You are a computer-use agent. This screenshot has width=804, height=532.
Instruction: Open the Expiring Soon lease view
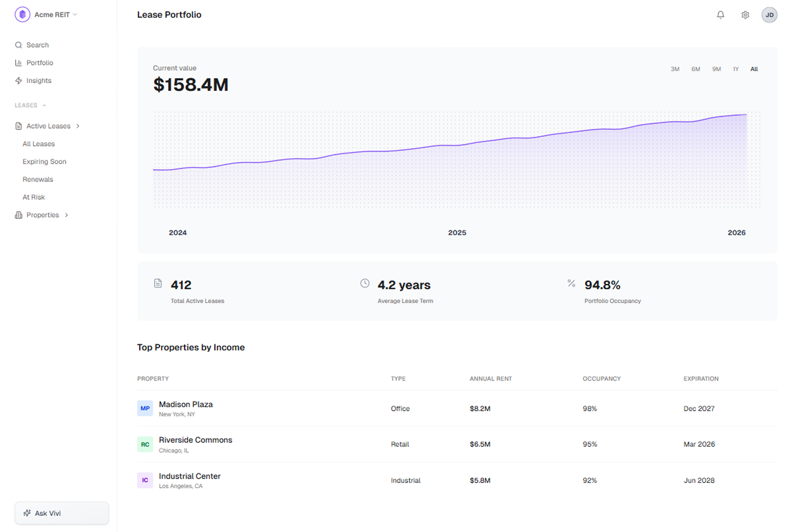[44, 161]
